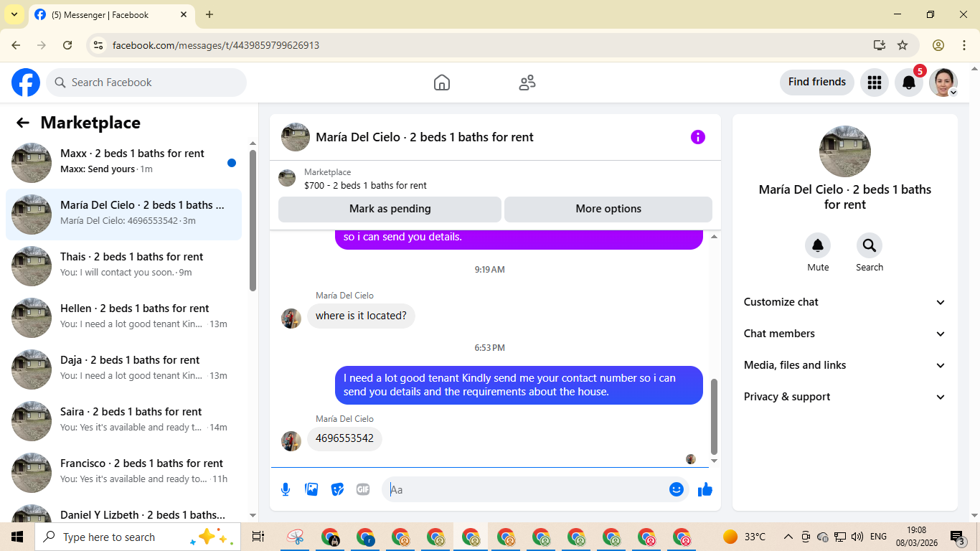This screenshot has height=551, width=980.
Task: Open the Saira conversation
Action: point(123,421)
